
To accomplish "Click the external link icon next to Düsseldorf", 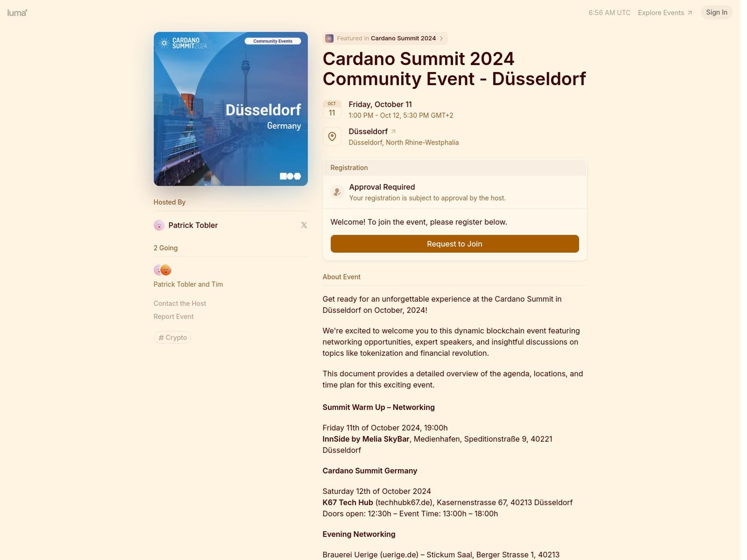I will pos(394,131).
